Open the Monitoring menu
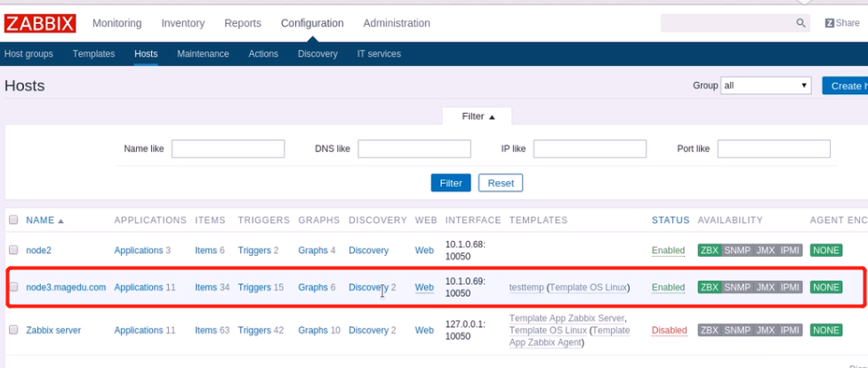 click(x=117, y=23)
